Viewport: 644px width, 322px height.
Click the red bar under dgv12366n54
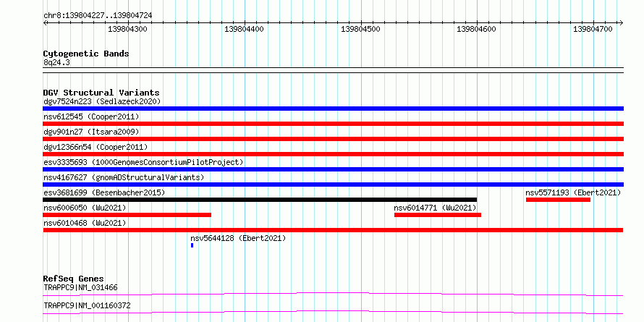[333, 154]
